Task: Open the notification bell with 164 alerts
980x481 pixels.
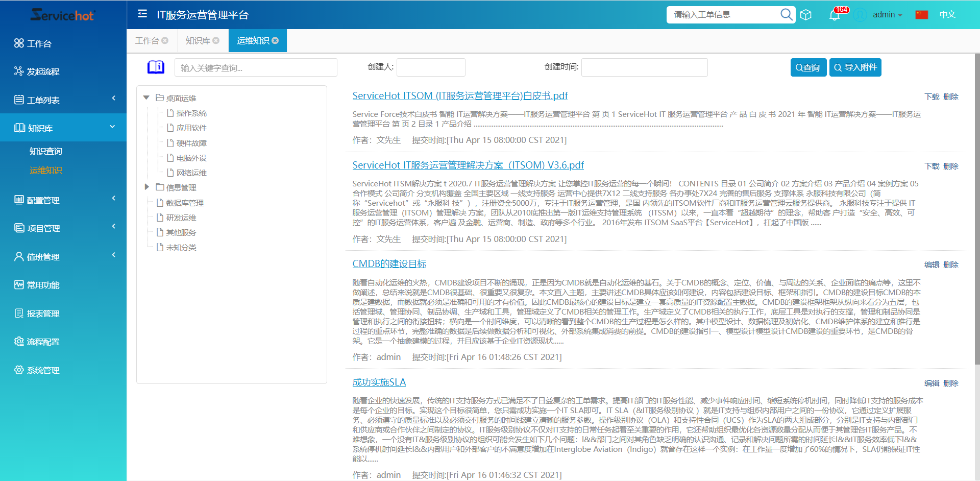Action: coord(835,15)
